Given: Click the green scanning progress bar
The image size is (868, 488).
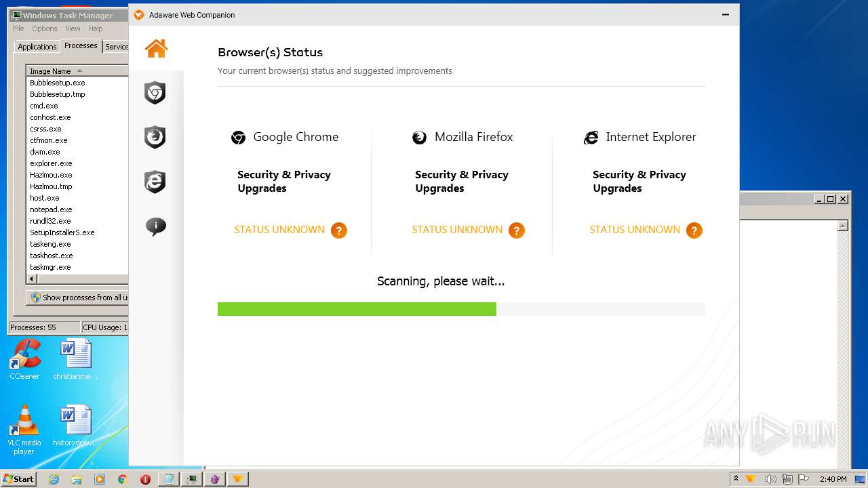Looking at the screenshot, I should click(357, 309).
